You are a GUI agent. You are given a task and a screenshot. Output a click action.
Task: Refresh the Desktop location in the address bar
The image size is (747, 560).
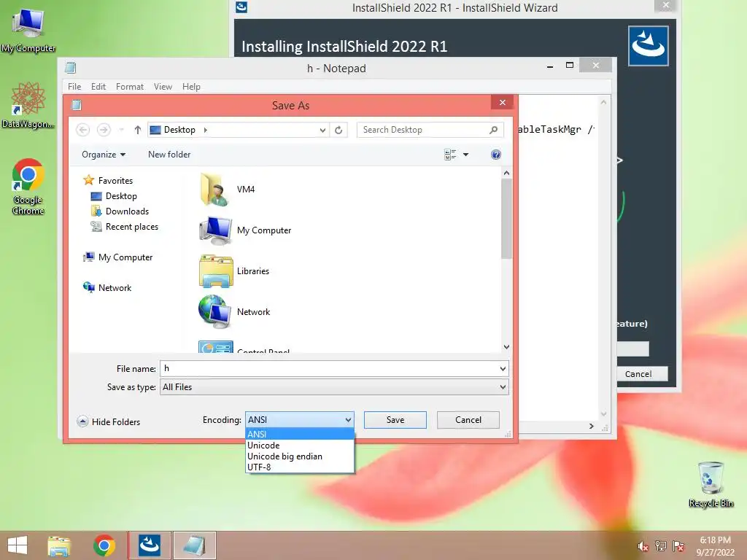click(338, 130)
